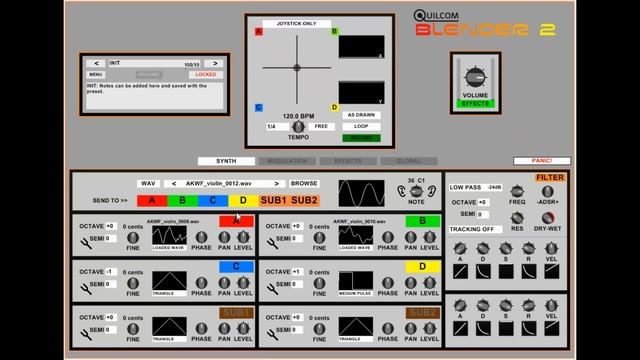Open the JOYSTICK ONLY mode dropdown

click(x=297, y=24)
